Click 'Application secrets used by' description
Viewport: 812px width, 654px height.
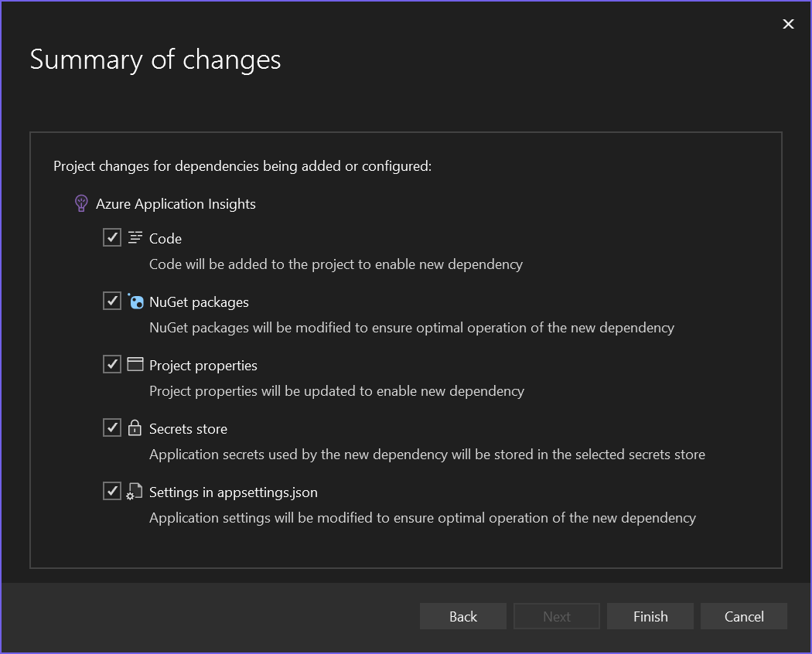[x=427, y=454]
